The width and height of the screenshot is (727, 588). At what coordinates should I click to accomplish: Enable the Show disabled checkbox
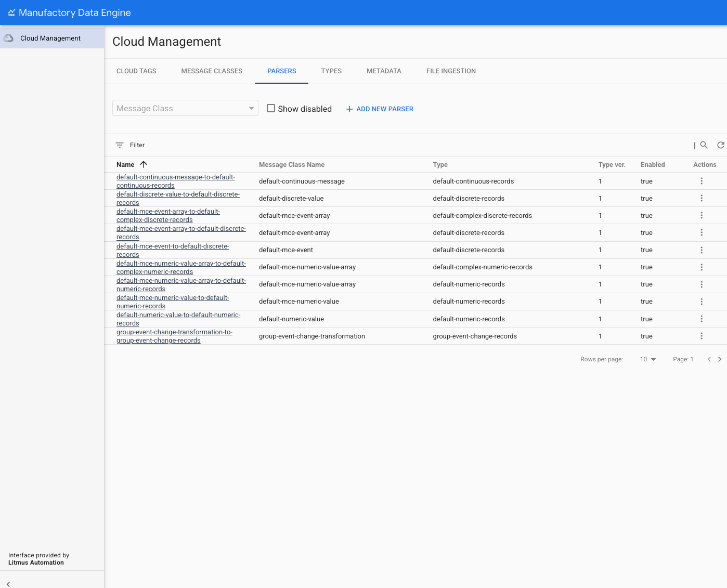[271, 108]
